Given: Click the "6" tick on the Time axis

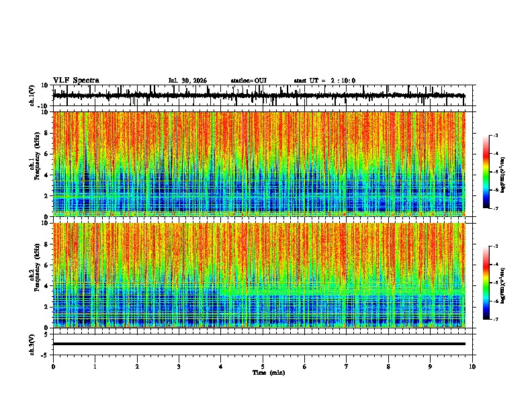Looking at the screenshot, I should [305, 367].
